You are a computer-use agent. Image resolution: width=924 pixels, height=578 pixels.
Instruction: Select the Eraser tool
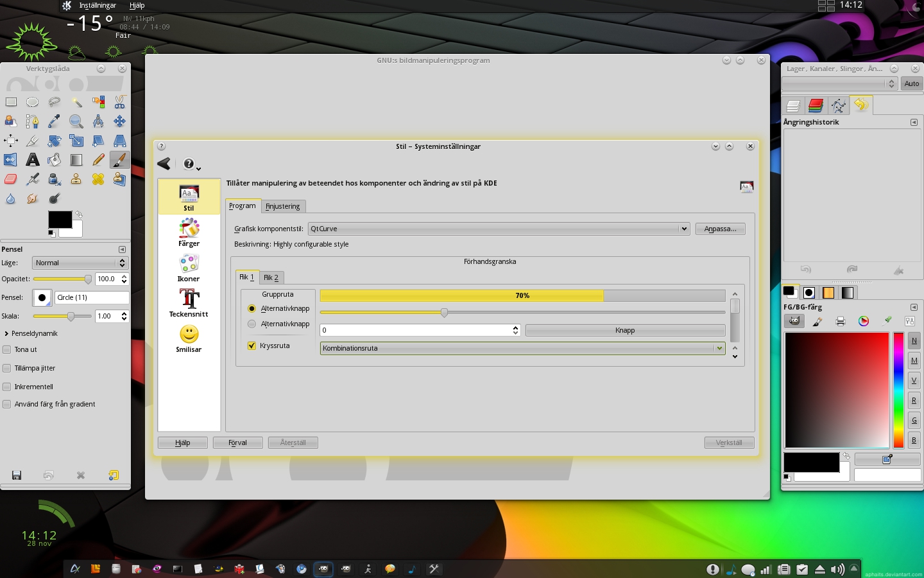coord(11,179)
